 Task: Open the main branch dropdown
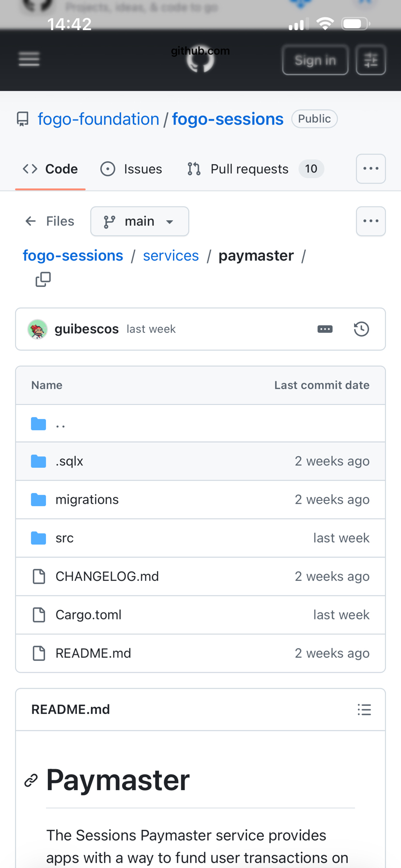(x=139, y=221)
